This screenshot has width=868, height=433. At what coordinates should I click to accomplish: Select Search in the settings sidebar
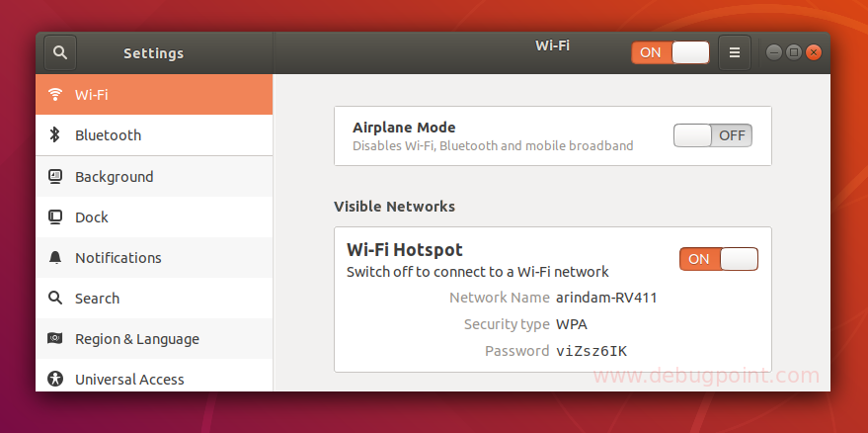[x=97, y=299]
